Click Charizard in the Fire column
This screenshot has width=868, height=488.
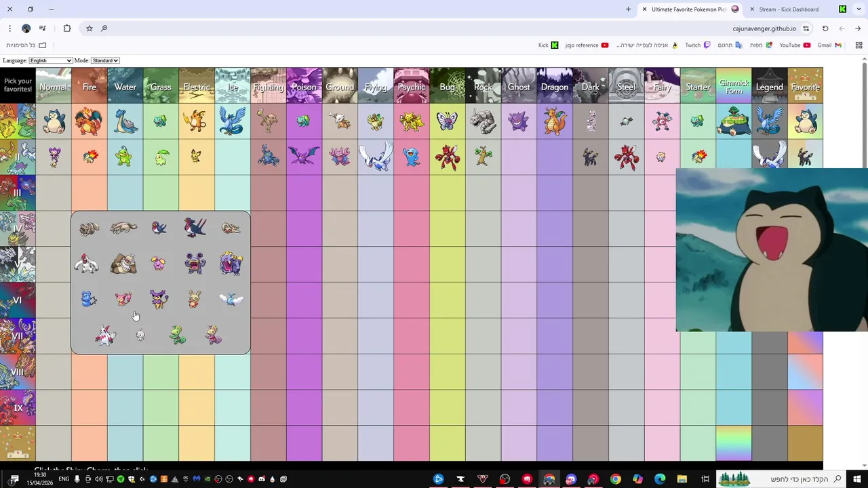(89, 121)
